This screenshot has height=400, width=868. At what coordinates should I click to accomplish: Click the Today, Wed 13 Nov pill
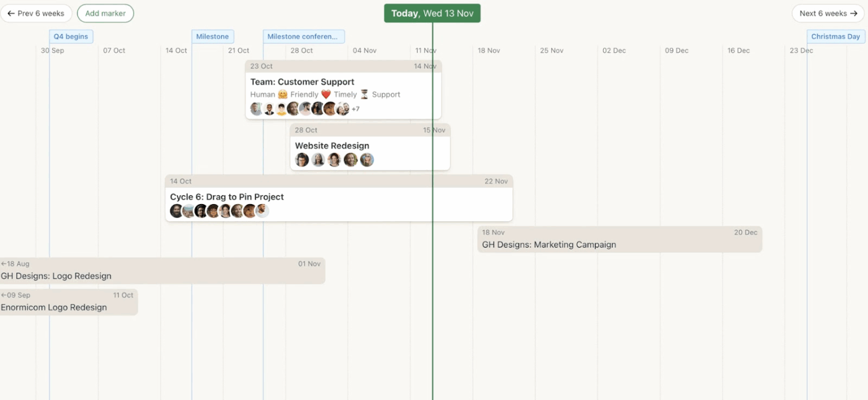pos(432,12)
